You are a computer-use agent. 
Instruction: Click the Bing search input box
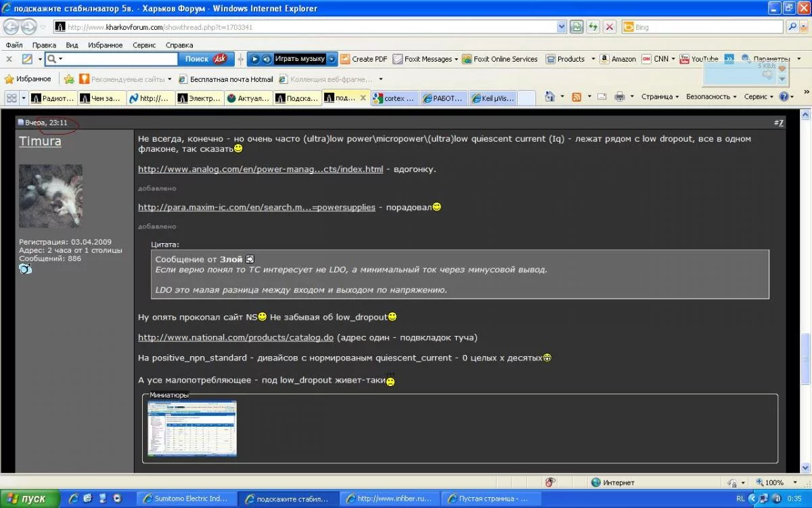click(703, 27)
